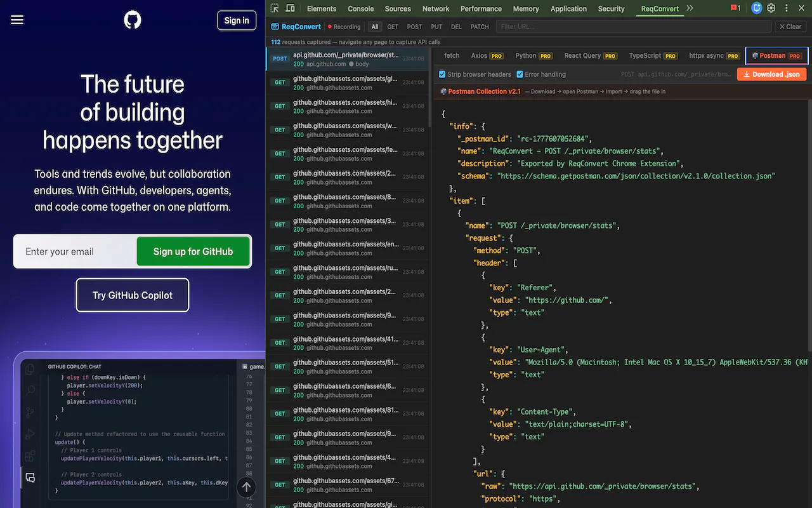The image size is (812, 508).
Task: Download the Postman .json collection
Action: click(x=771, y=74)
